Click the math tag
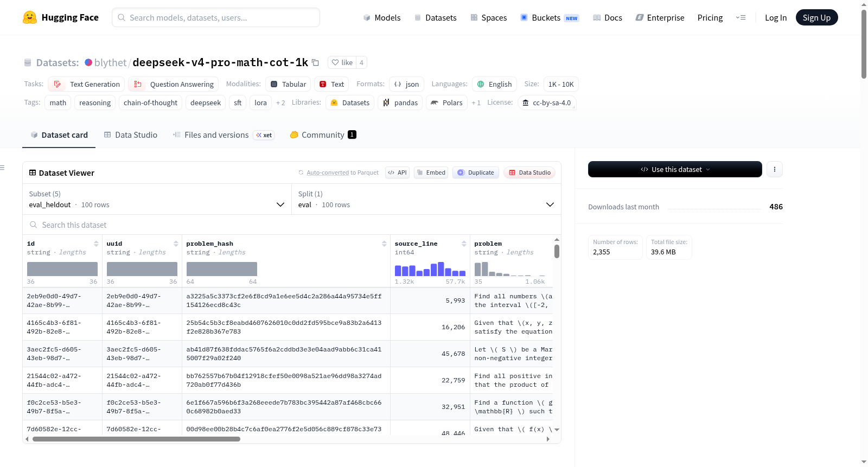This screenshot has width=868, height=467. tap(58, 103)
